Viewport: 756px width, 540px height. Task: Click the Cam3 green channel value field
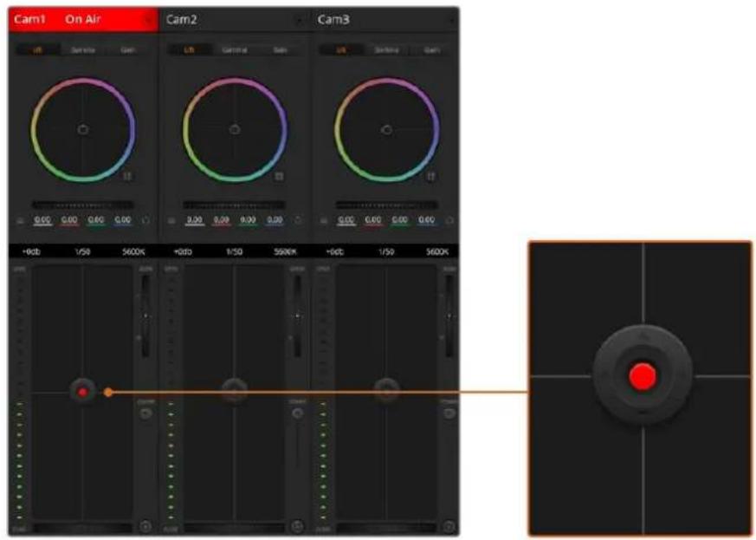coord(399,220)
